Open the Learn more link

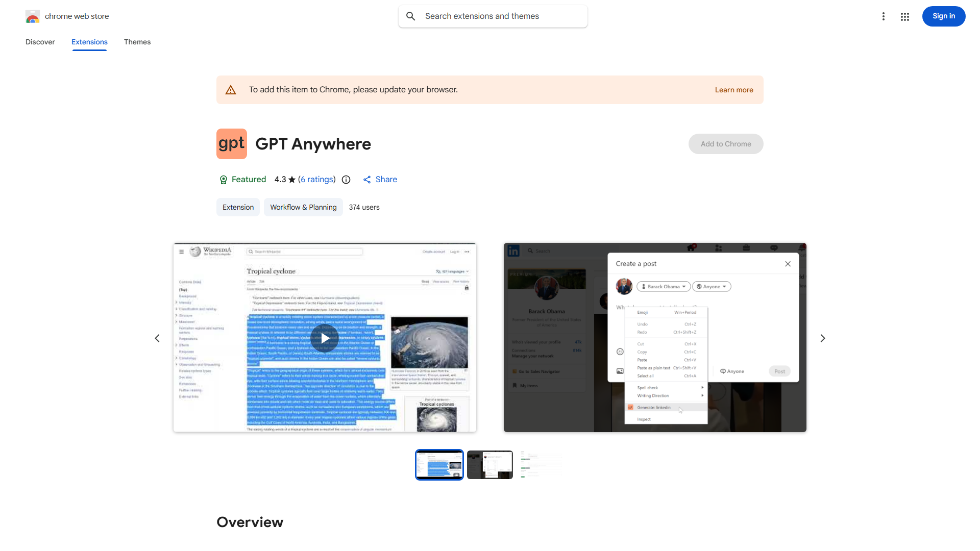[733, 89]
